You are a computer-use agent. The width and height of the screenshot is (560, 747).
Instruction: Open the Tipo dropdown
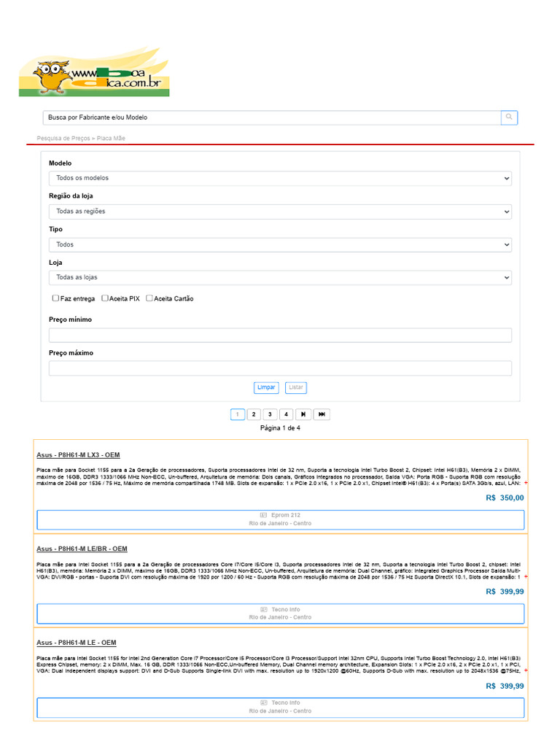click(x=280, y=245)
